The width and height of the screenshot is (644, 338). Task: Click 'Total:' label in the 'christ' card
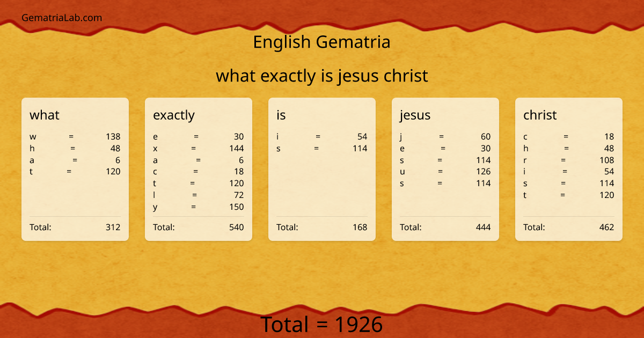(x=534, y=227)
